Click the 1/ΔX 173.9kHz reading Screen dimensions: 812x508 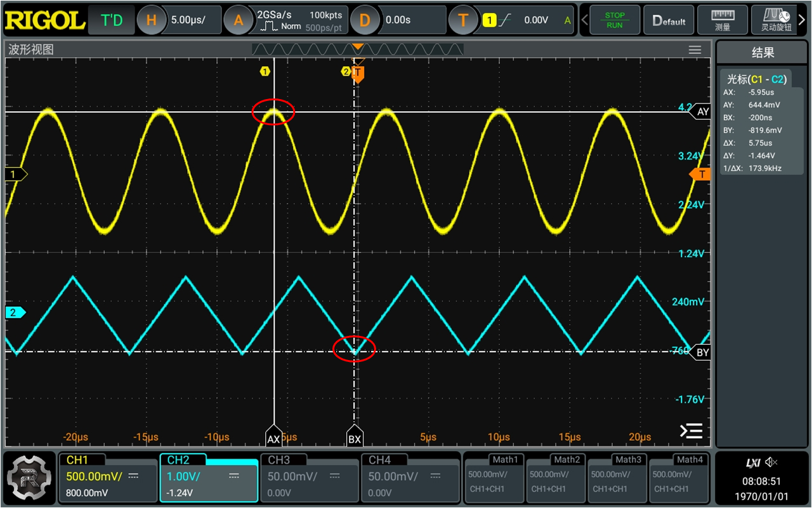(x=763, y=168)
